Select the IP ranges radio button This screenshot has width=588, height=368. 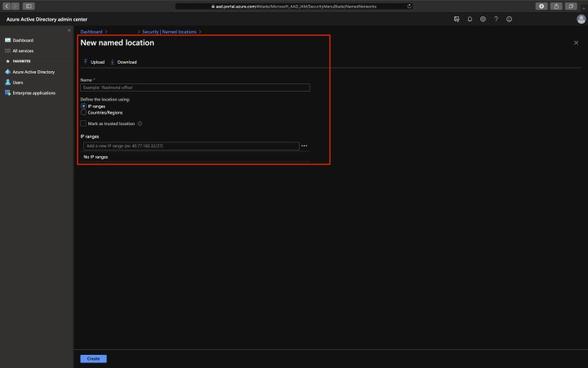click(x=83, y=106)
